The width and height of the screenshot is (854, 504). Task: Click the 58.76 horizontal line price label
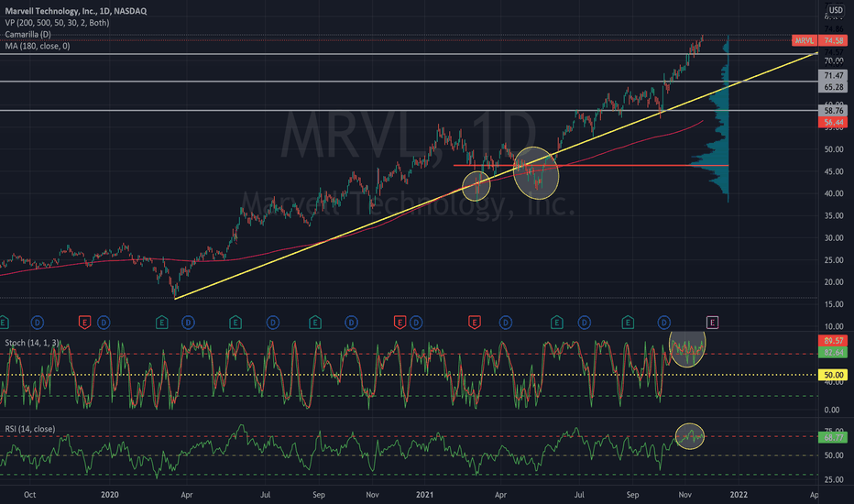[x=833, y=111]
